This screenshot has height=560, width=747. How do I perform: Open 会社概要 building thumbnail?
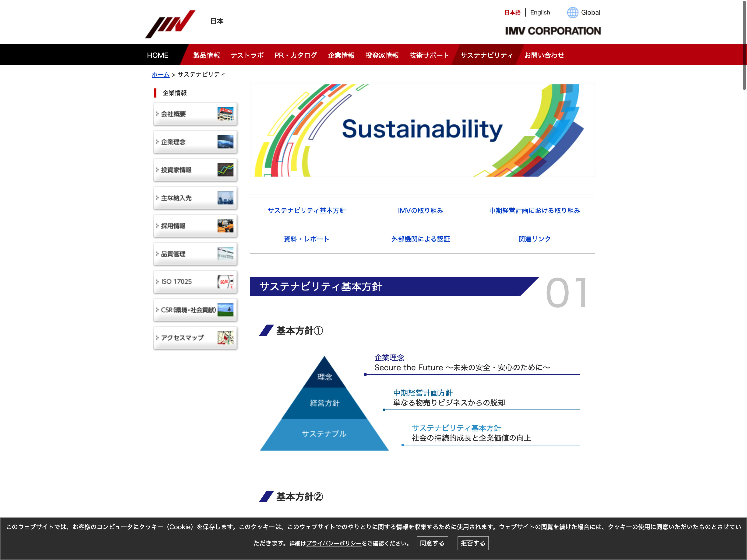[x=225, y=114]
